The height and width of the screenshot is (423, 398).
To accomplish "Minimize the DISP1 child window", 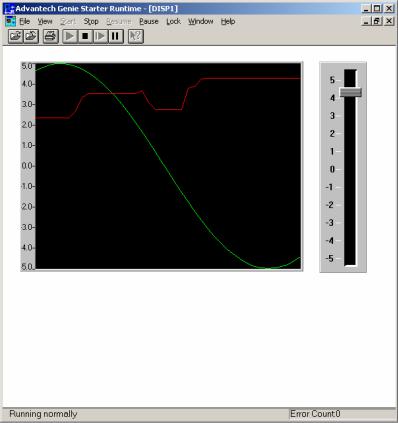I will [x=366, y=21].
